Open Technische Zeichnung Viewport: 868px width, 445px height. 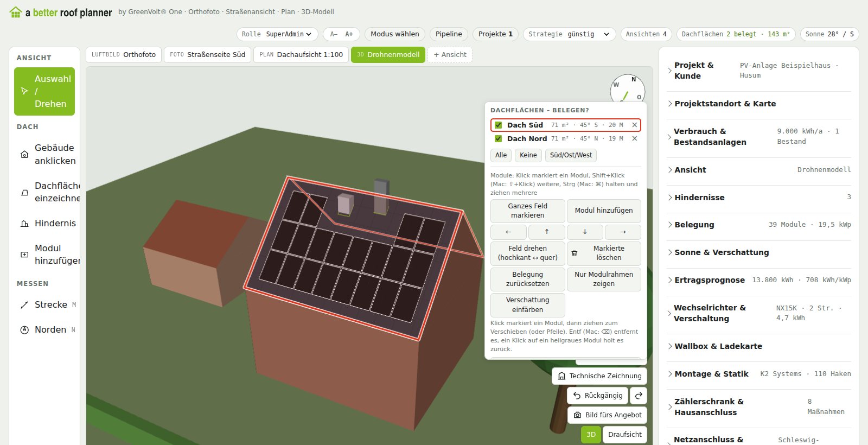(x=599, y=376)
